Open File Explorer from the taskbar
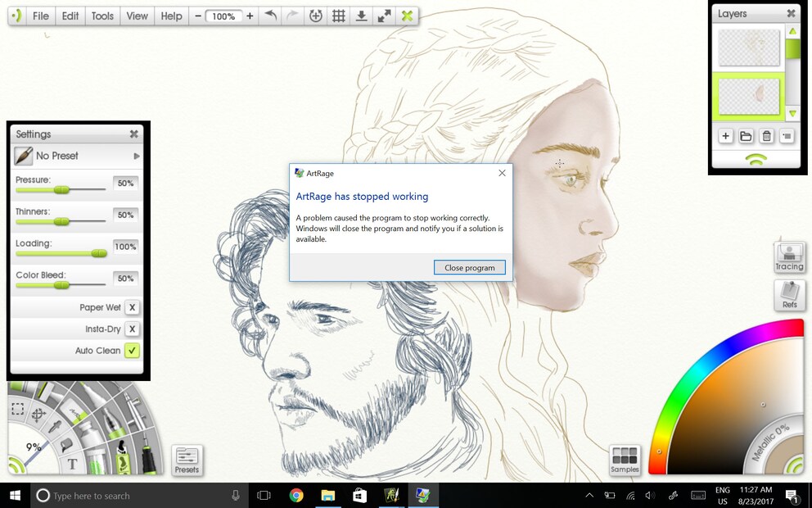812x508 pixels. click(327, 496)
